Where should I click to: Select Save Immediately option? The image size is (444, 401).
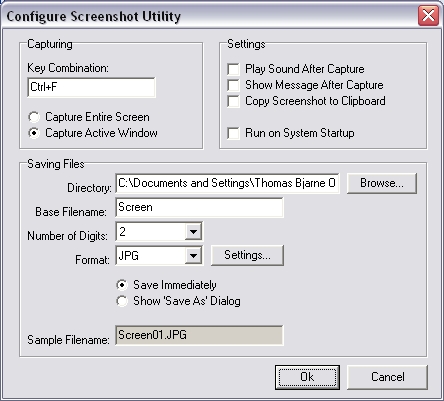coord(122,285)
